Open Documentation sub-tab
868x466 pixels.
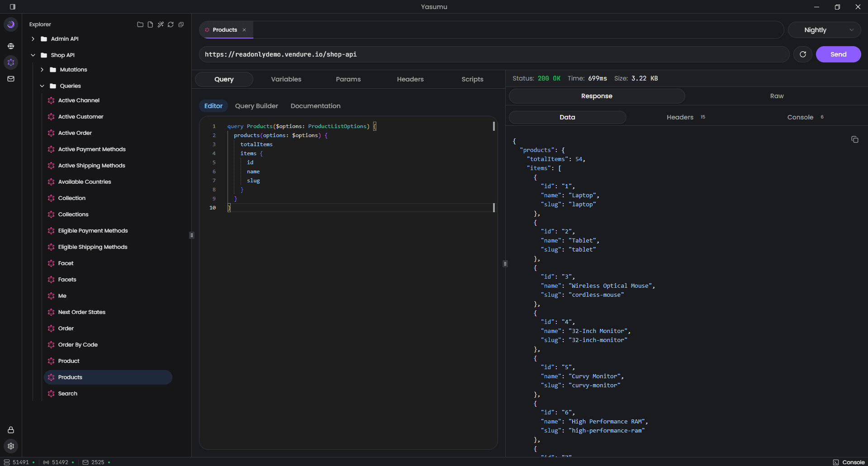tap(316, 106)
